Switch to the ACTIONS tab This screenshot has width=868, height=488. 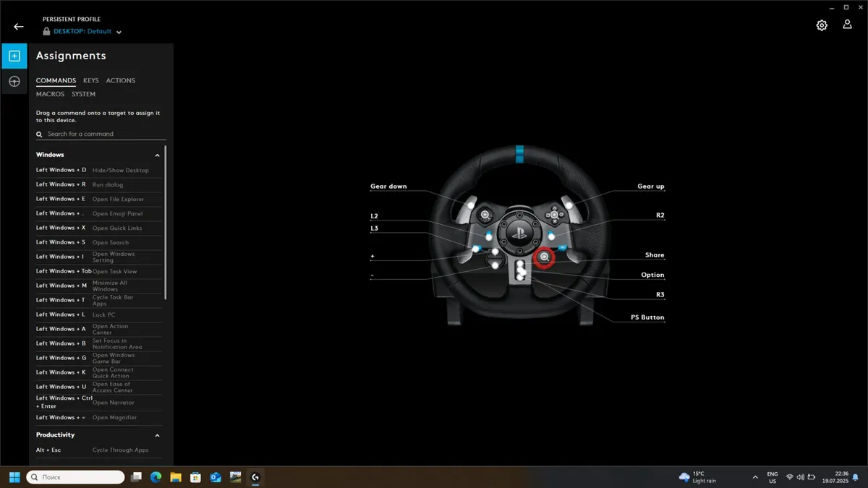pyautogui.click(x=120, y=81)
